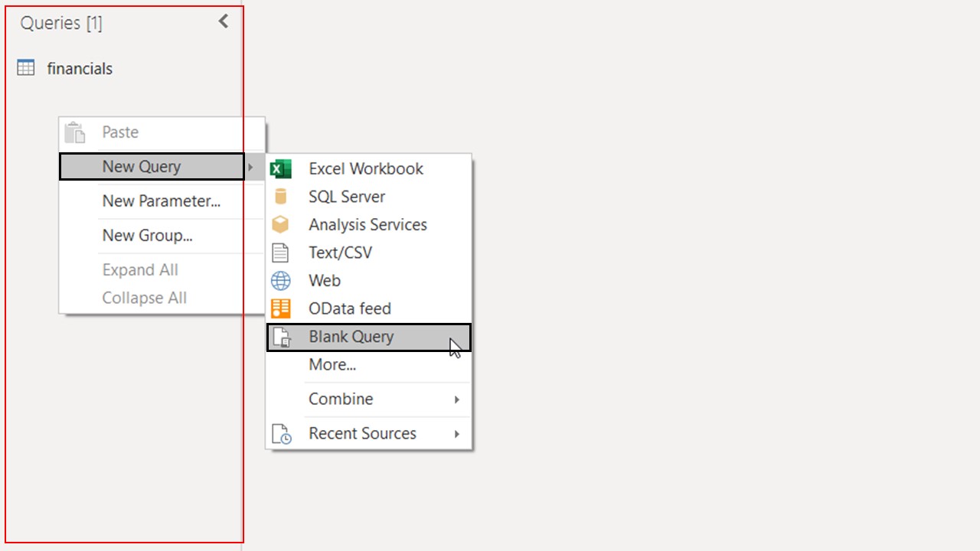Click the financials table icon

[26, 68]
